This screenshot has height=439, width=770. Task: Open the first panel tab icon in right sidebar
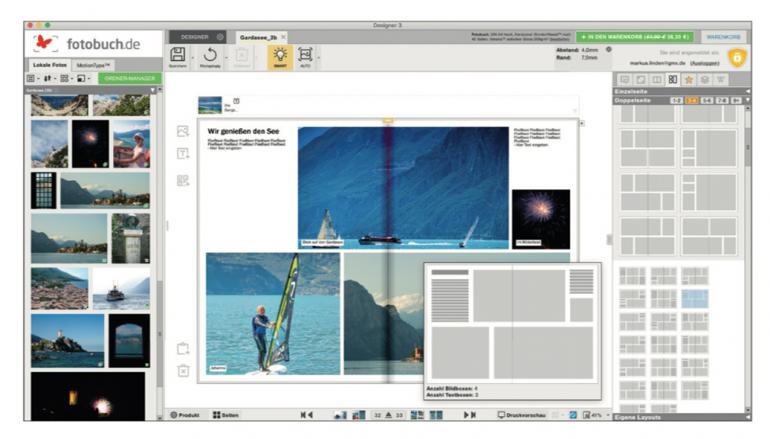click(x=625, y=80)
